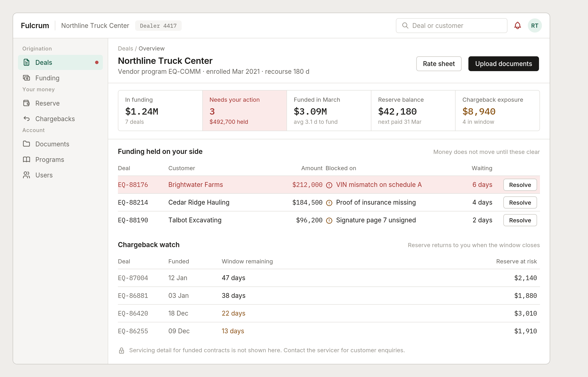This screenshot has height=377, width=588.
Task: Click the Reserve wallet icon
Action: [x=26, y=103]
